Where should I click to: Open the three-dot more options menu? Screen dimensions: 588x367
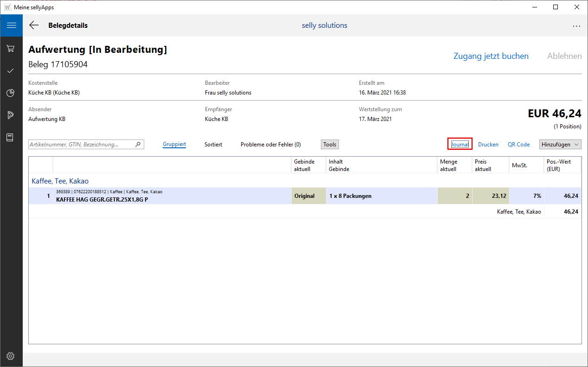[x=576, y=26]
